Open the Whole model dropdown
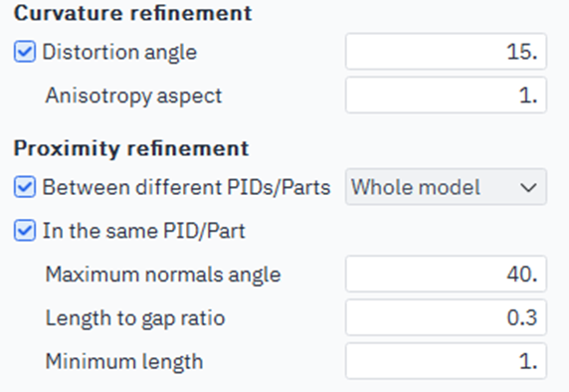This screenshot has height=392, width=569. click(446, 187)
